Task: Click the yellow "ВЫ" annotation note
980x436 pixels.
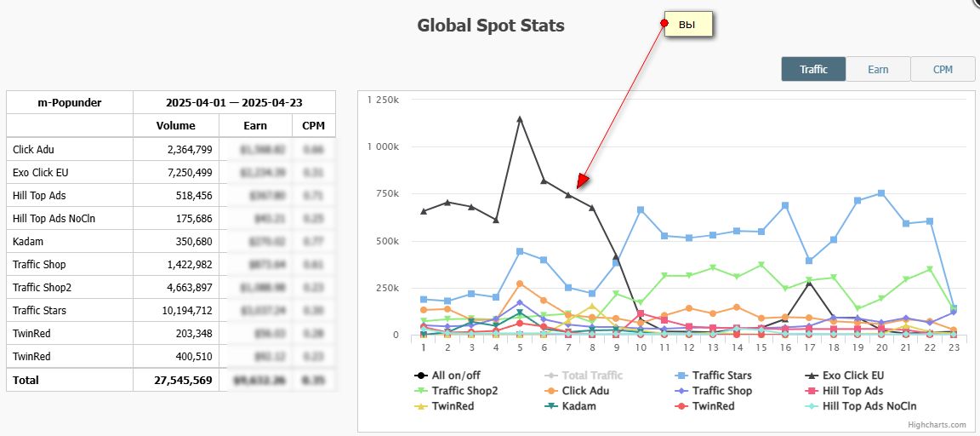Action: pos(687,26)
